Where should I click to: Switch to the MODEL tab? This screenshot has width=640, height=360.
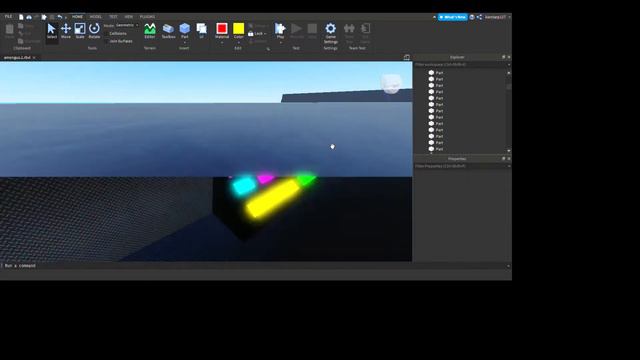pos(96,17)
